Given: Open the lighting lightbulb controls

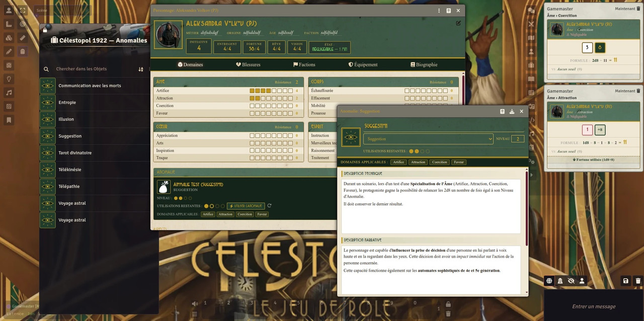Looking at the screenshot, I should 9,78.
